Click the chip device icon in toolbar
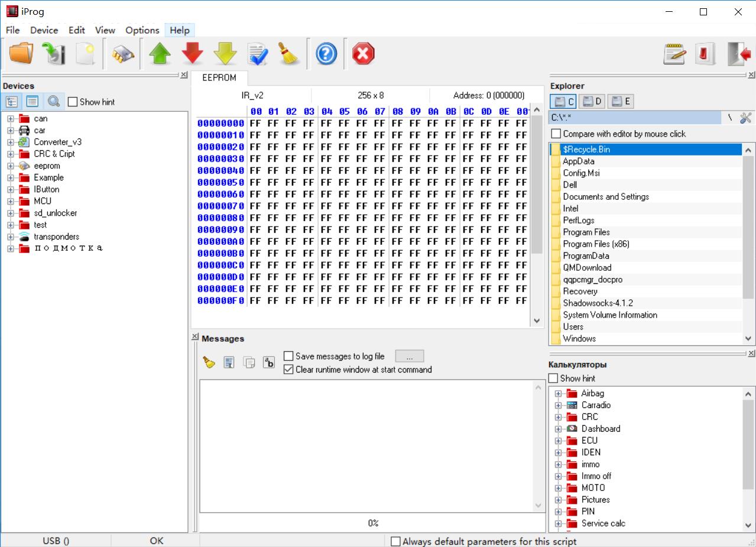The width and height of the screenshot is (756, 547). [x=123, y=54]
